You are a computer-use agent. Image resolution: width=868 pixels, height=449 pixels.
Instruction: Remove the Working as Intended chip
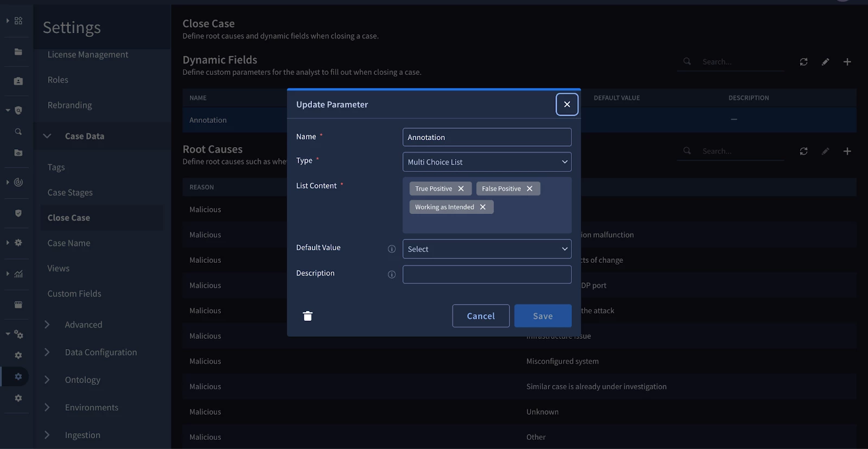[x=483, y=207]
